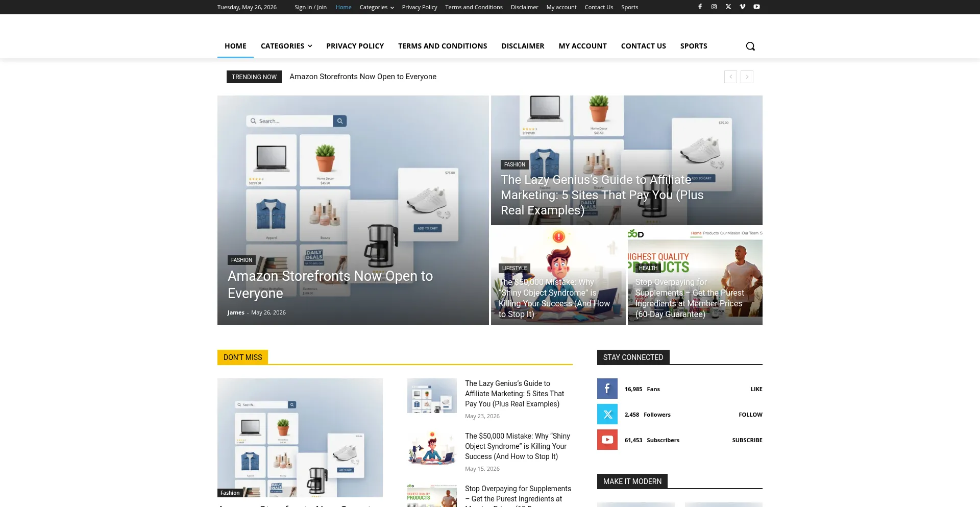This screenshot has width=980, height=507.
Task: Go to HOME in main navigation
Action: [x=235, y=46]
